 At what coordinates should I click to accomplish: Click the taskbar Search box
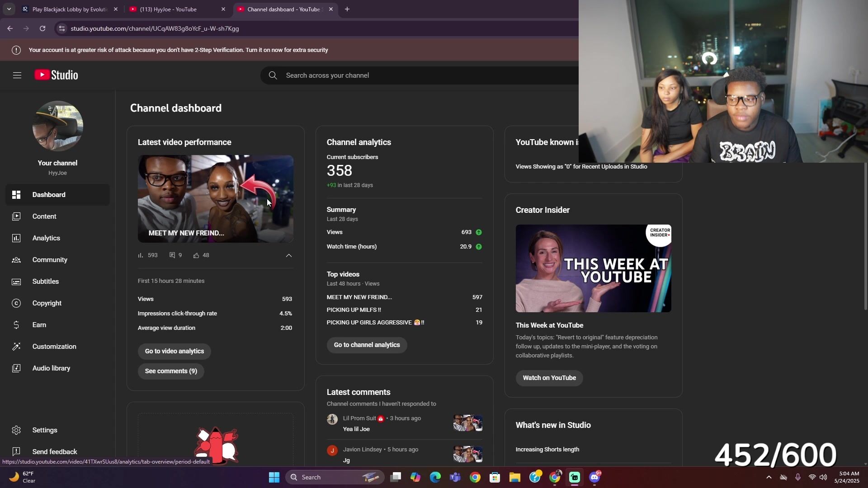point(335,477)
